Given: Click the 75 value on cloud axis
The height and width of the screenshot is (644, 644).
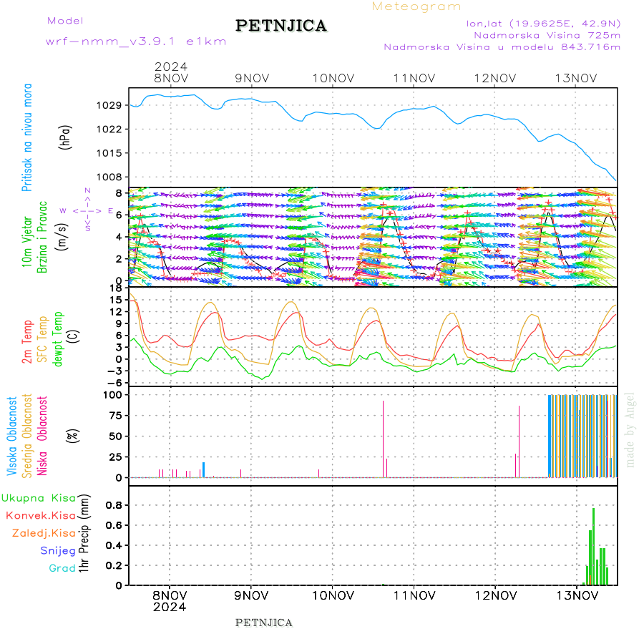Looking at the screenshot, I should pyautogui.click(x=116, y=416).
